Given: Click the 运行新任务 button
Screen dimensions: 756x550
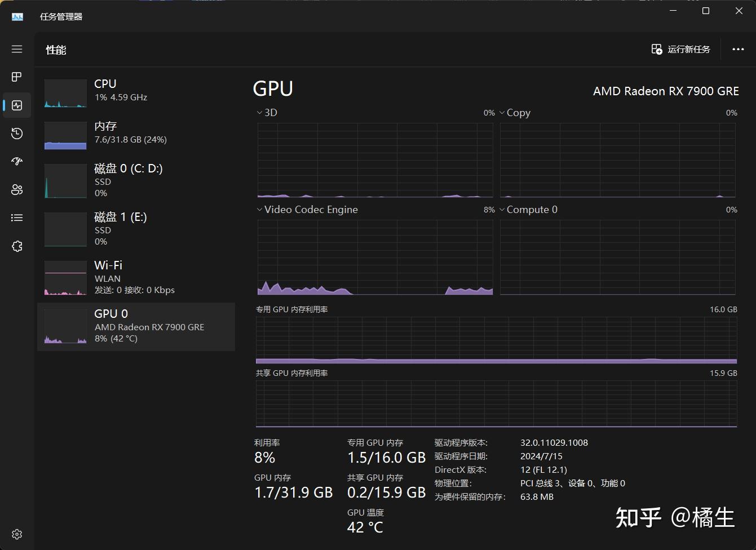Looking at the screenshot, I should pyautogui.click(x=680, y=50).
